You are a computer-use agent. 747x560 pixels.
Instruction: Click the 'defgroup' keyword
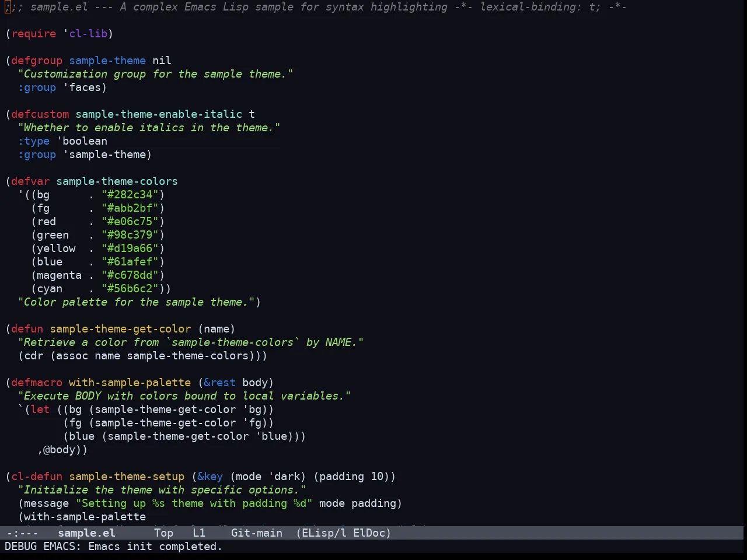[37, 61]
